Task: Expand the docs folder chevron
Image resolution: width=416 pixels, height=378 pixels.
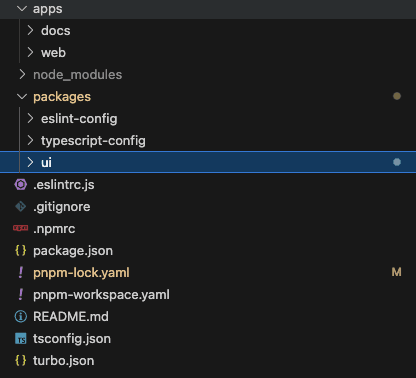Action: coord(30,30)
